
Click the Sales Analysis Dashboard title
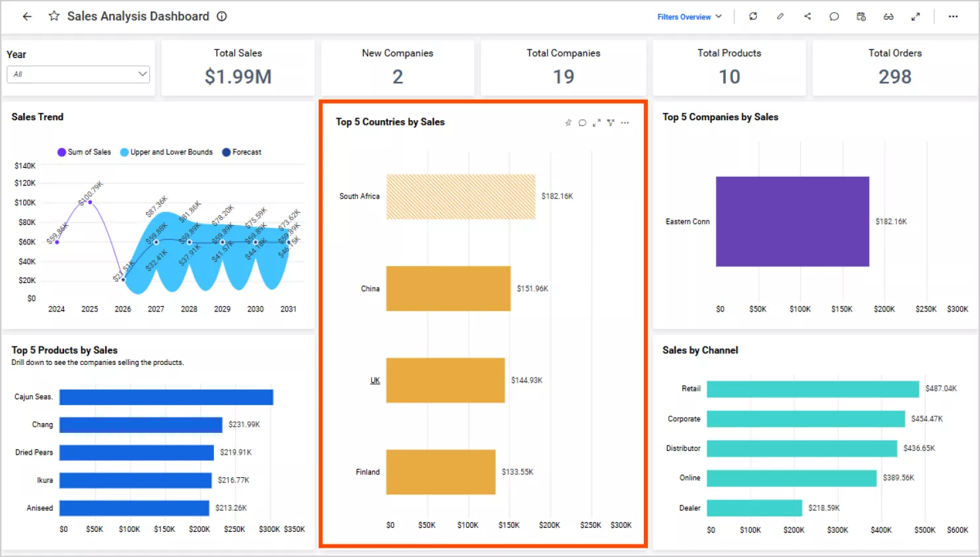(x=138, y=16)
